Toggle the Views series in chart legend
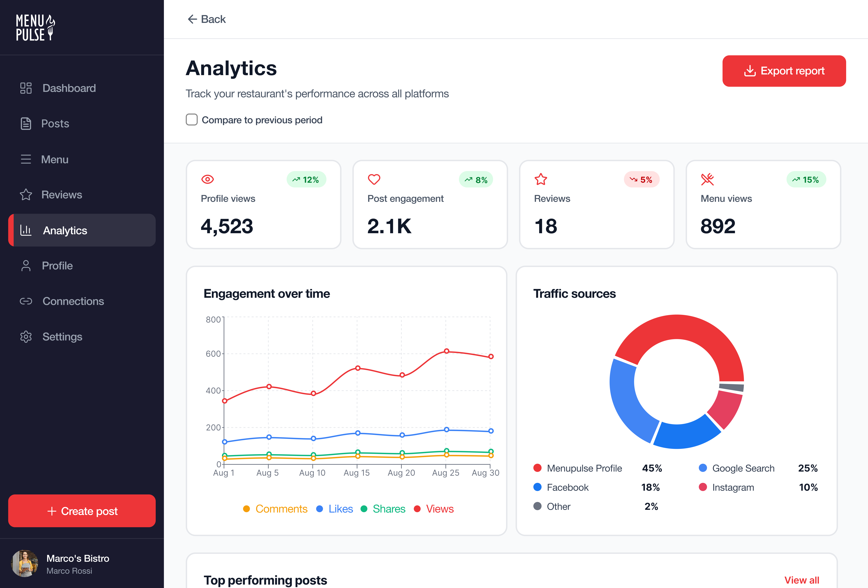 434,509
